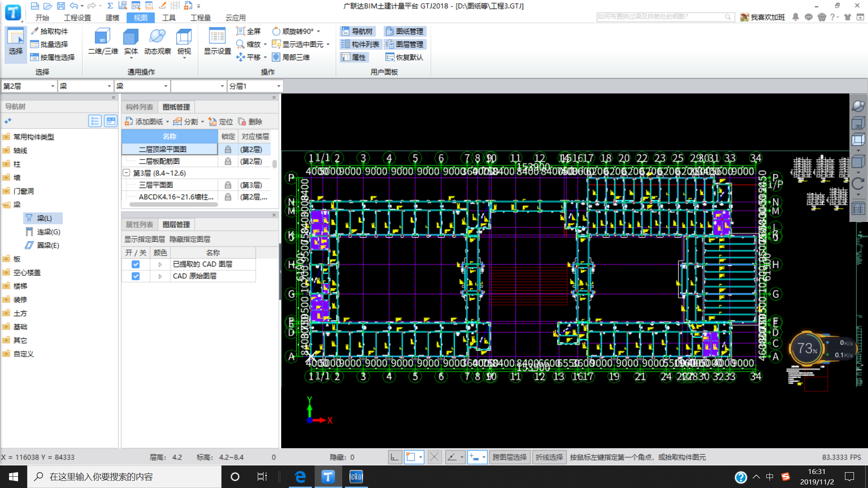Toggle 图纸管理 panel in ribbon
Image resolution: width=868 pixels, height=488 pixels.
[405, 31]
